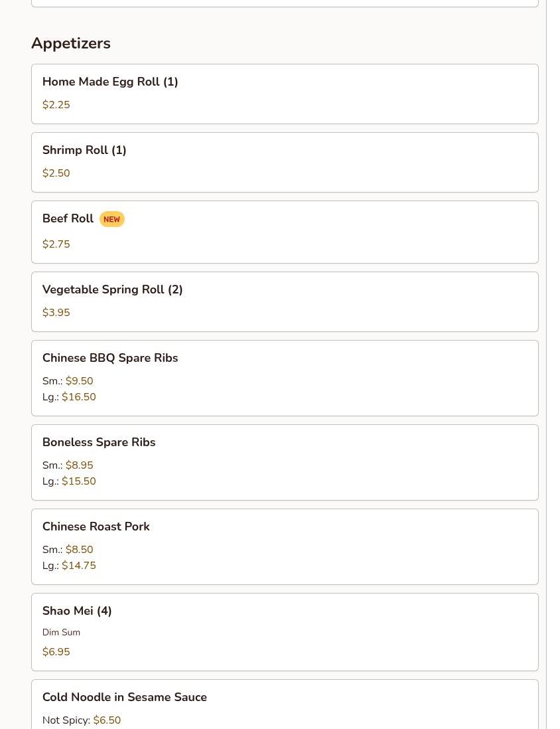Image resolution: width=560 pixels, height=729 pixels.
Task: Pick the small Chinese BBQ Spare Ribs price
Action: 68,381
